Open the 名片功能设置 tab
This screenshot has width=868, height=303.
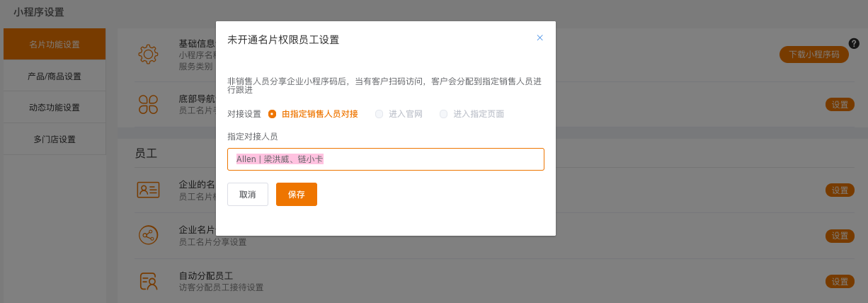point(55,45)
